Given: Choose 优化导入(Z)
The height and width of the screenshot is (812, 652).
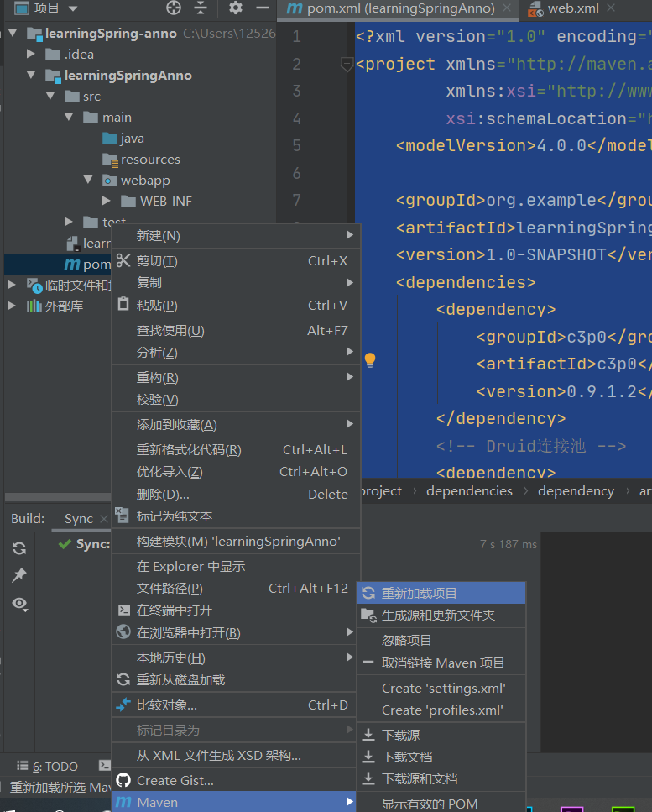Looking at the screenshot, I should click(x=236, y=472).
